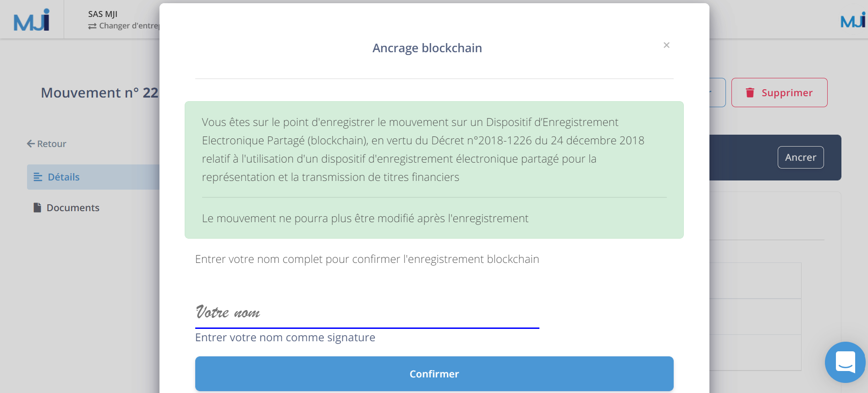Click the Ancrer button
This screenshot has height=393, width=868.
click(800, 157)
